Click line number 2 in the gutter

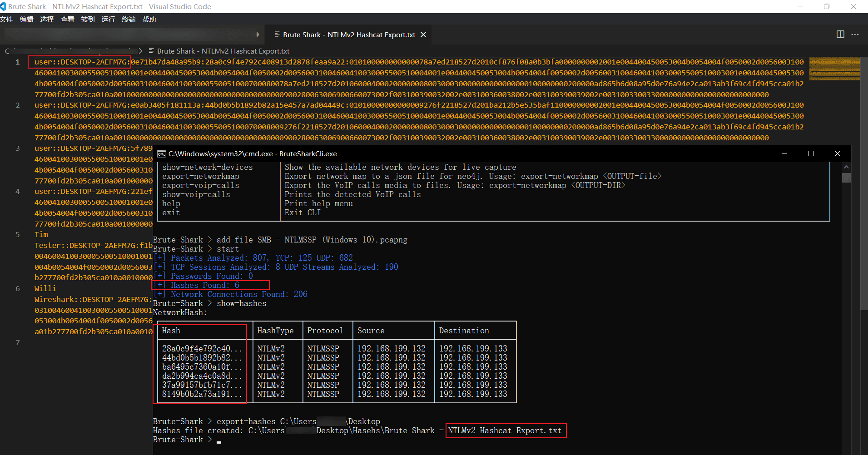tap(18, 105)
